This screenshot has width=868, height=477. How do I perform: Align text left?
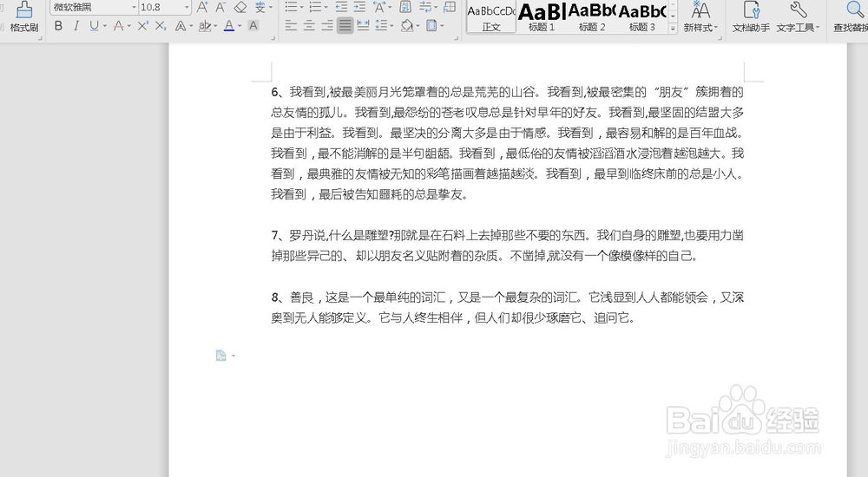(291, 25)
